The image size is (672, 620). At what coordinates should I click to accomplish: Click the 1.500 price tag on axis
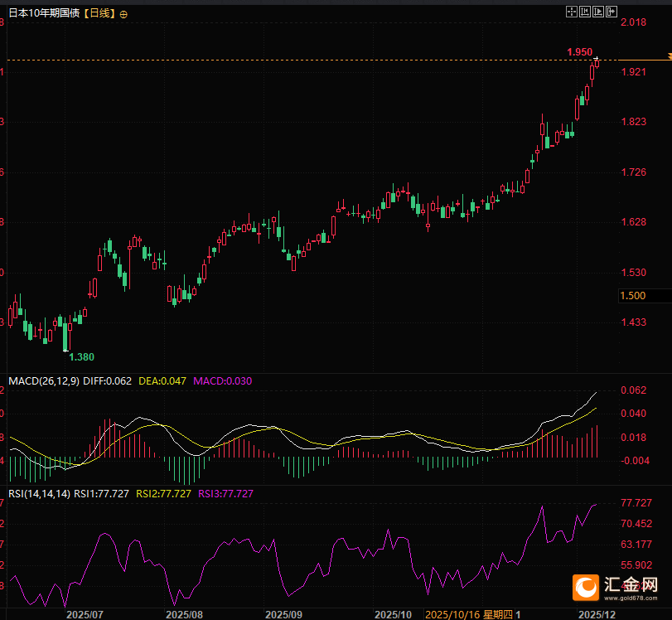[x=633, y=296]
